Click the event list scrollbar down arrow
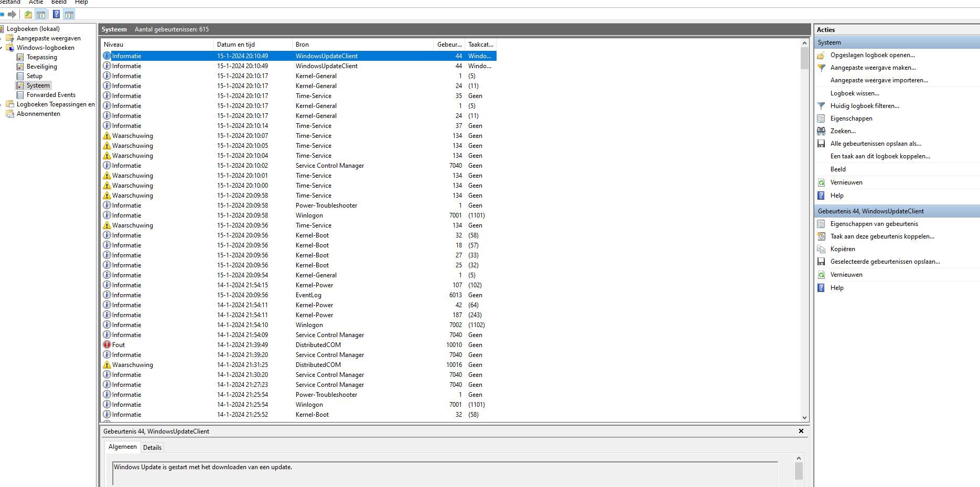This screenshot has height=487, width=980. point(804,418)
